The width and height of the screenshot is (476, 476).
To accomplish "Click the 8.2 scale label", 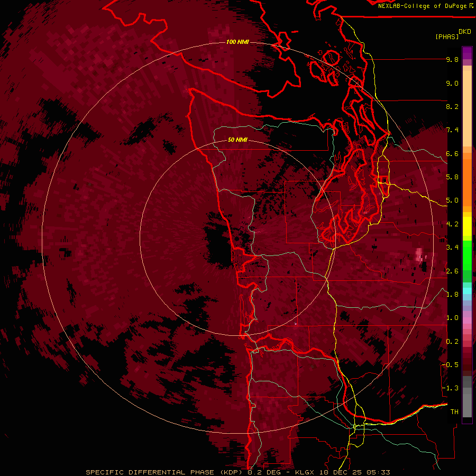I will point(452,106).
